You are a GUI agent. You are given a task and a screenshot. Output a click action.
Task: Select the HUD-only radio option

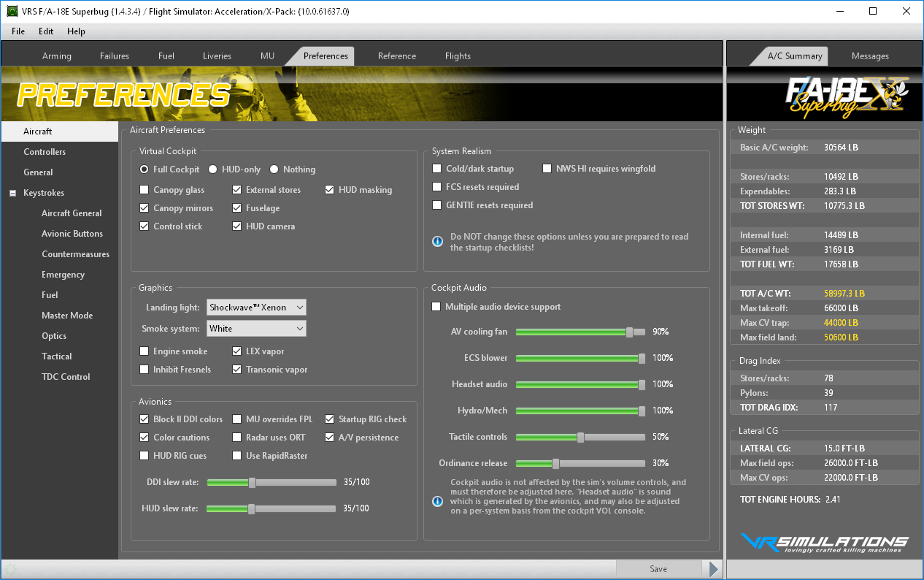point(213,169)
